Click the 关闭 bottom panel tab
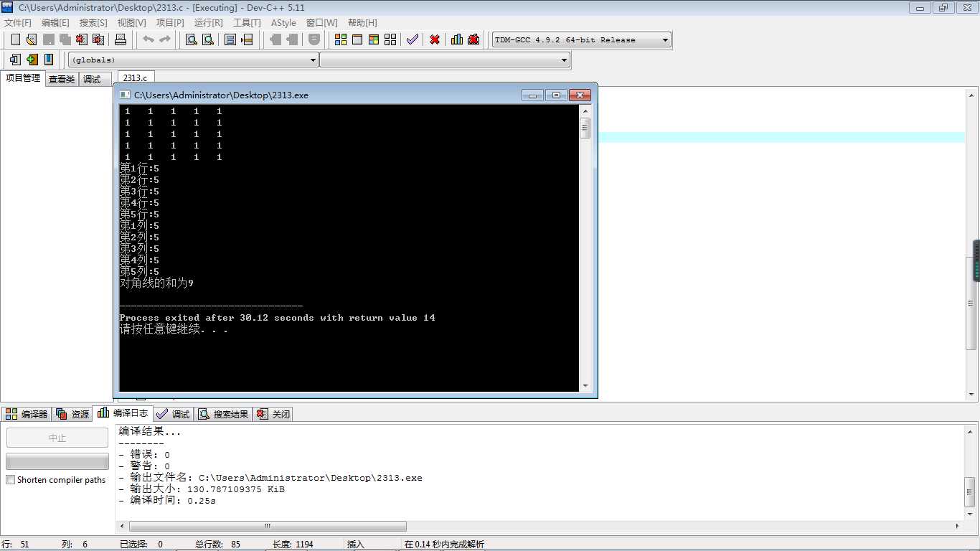The height and width of the screenshot is (551, 980). 273,414
